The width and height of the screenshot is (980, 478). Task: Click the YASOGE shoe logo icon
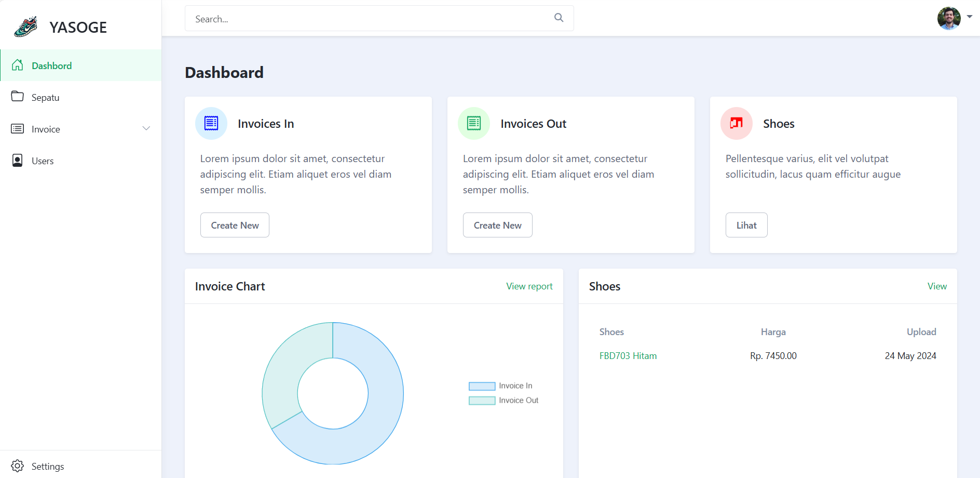(x=26, y=26)
